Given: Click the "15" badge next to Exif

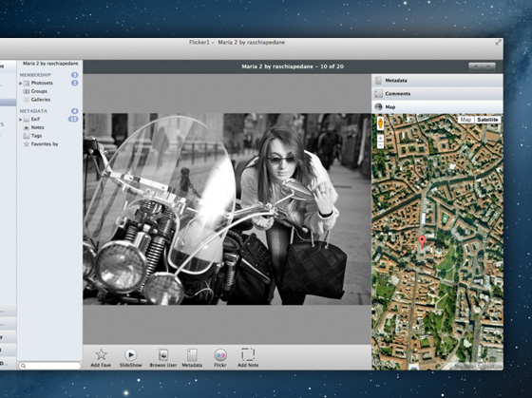Looking at the screenshot, I should pyautogui.click(x=73, y=119).
